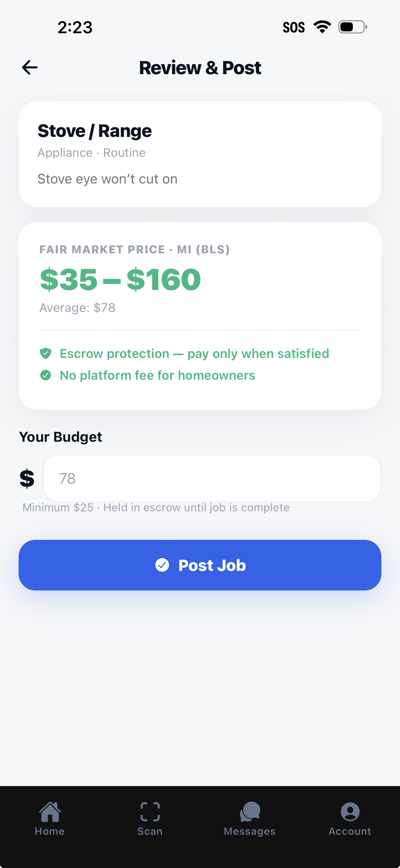Tap the dollar sign beside budget field
Viewport: 400px width, 868px height.
pos(27,478)
